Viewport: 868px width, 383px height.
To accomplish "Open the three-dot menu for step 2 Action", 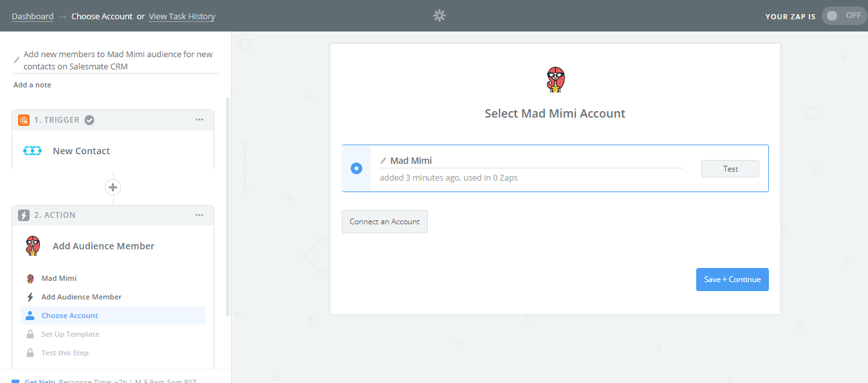I will [199, 215].
